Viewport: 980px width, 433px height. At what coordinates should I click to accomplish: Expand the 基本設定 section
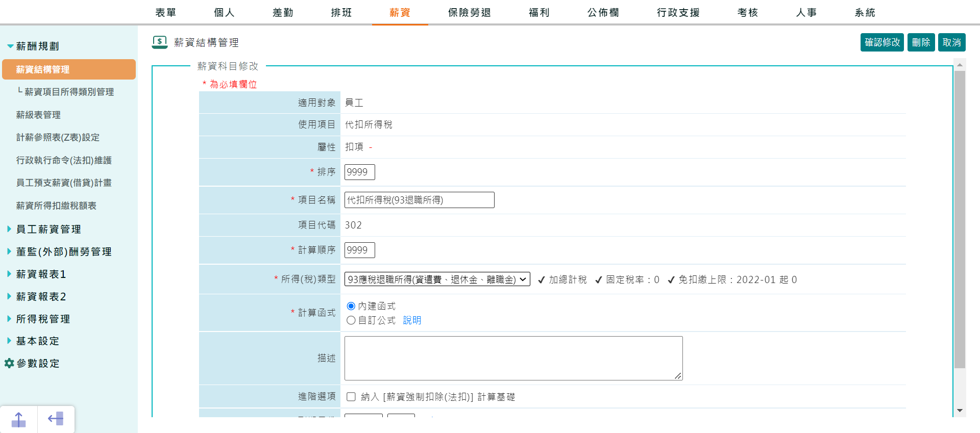33,341
